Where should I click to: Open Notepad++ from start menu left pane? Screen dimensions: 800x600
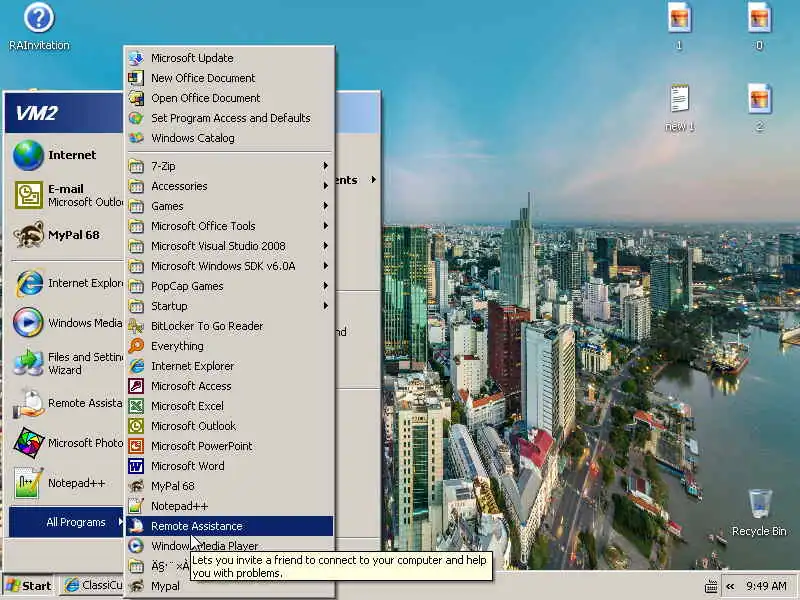coord(65,483)
